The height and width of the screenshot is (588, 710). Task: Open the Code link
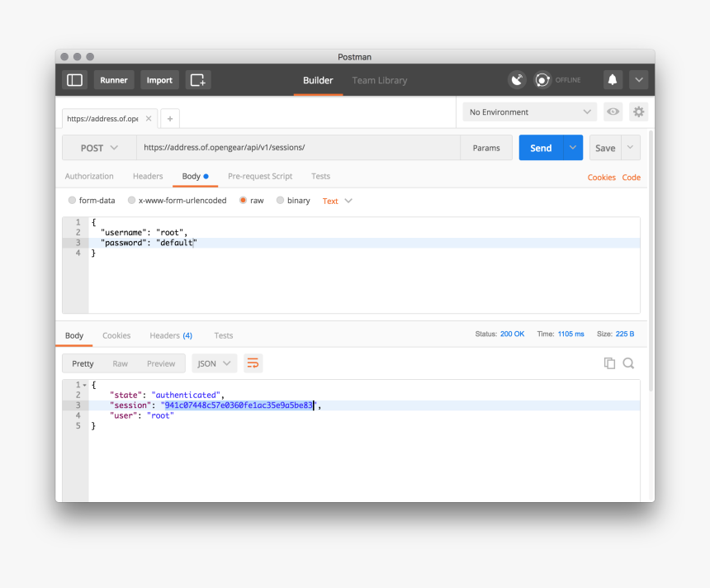[x=632, y=178]
